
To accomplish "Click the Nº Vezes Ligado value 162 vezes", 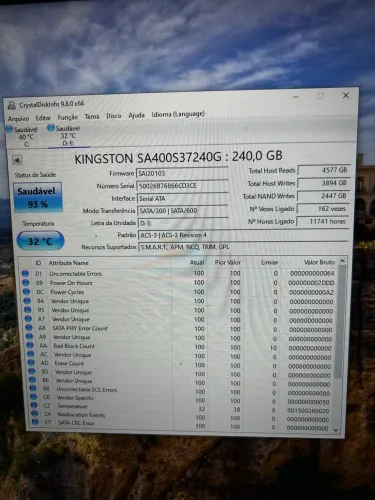I will 322,209.
